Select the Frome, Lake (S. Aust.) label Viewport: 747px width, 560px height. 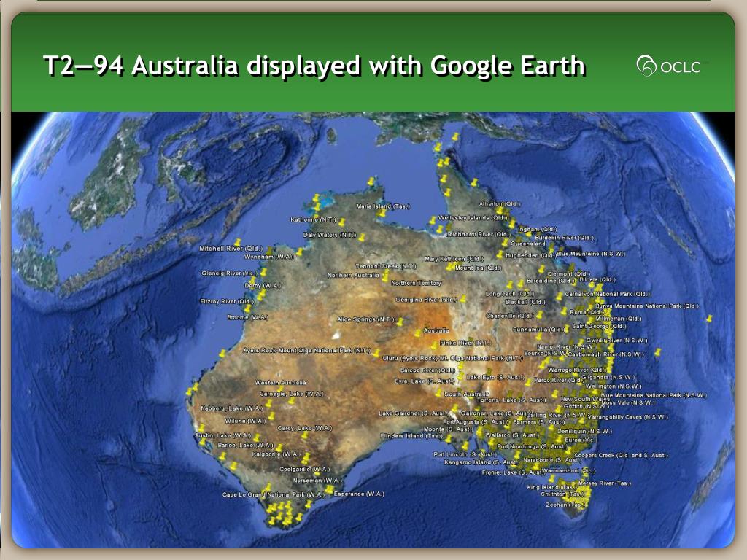click(512, 472)
